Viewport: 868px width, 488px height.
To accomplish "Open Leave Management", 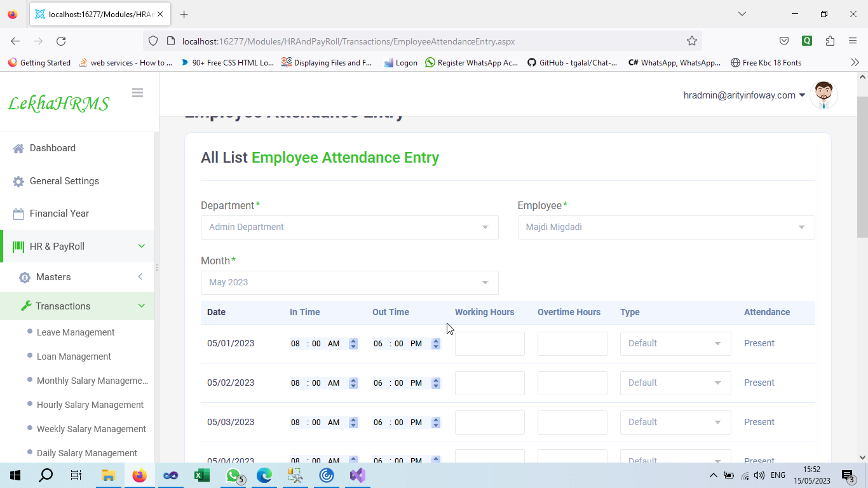I will pyautogui.click(x=76, y=332).
